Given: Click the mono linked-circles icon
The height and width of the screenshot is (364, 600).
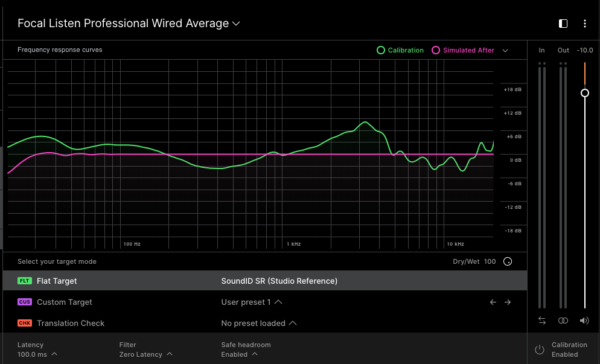Looking at the screenshot, I should [x=563, y=321].
